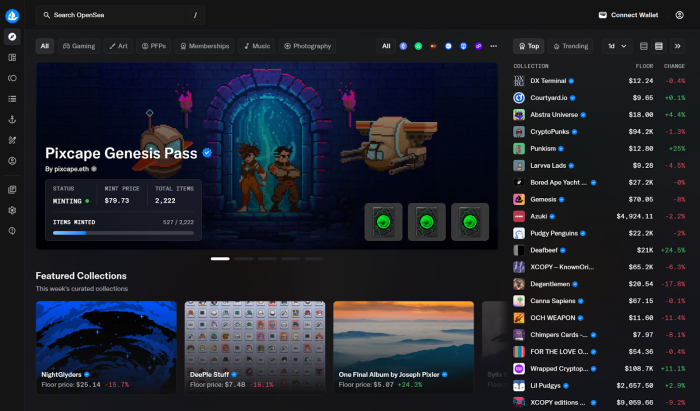
Task: Switch to the Top rankings tab
Action: coord(529,46)
